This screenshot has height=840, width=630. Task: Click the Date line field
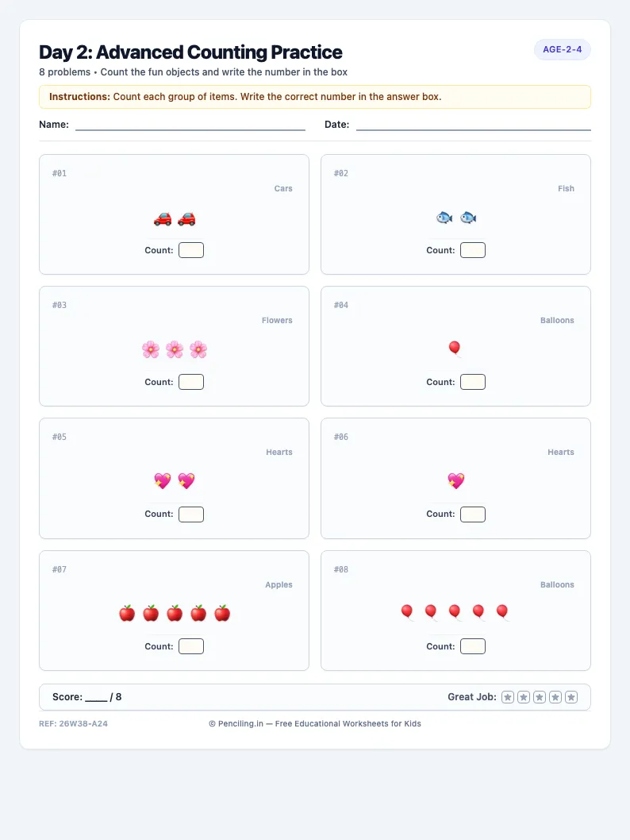coord(473,125)
